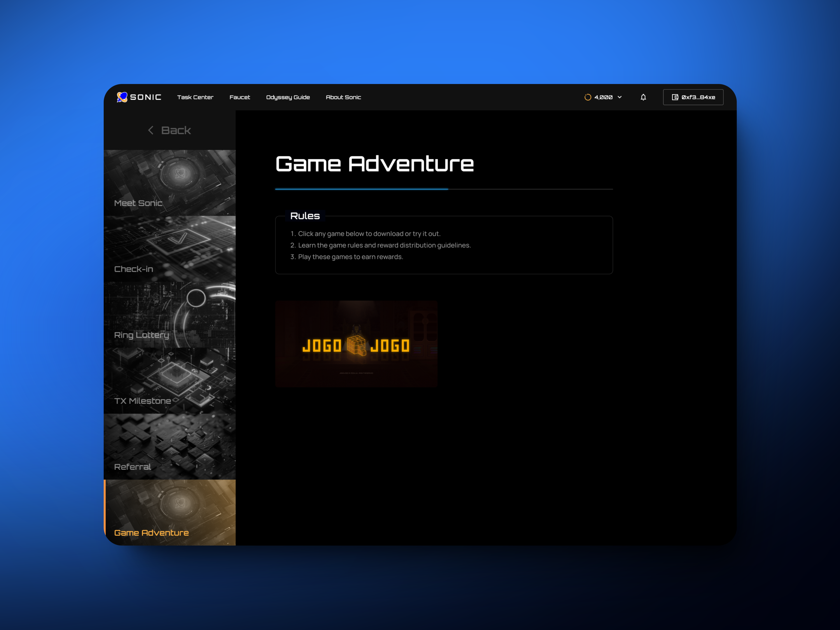Select the TX Milestone sidebar tab
The image size is (840, 630).
click(170, 381)
